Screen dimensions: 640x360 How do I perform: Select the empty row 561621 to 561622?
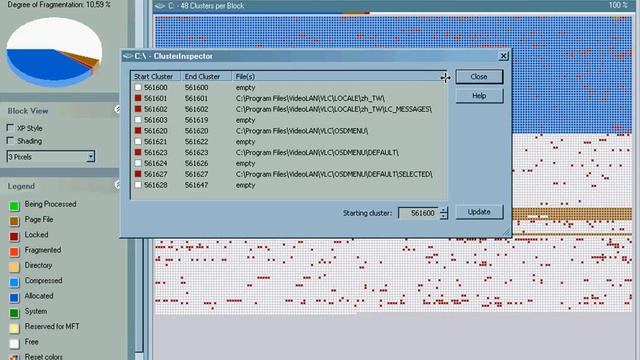tap(289, 142)
